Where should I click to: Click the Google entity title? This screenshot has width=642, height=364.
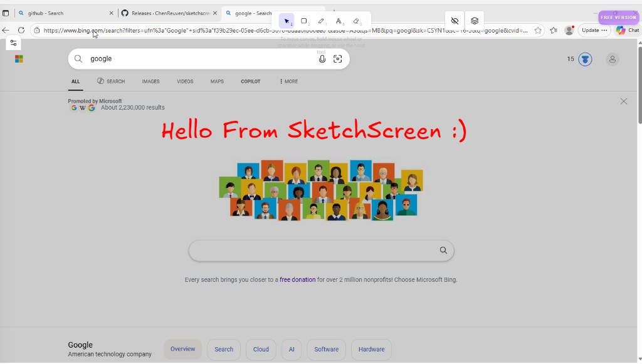(x=80, y=345)
